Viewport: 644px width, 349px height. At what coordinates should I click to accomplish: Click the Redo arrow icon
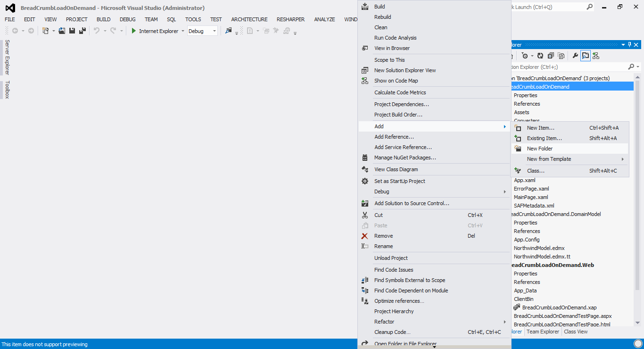[x=113, y=31]
